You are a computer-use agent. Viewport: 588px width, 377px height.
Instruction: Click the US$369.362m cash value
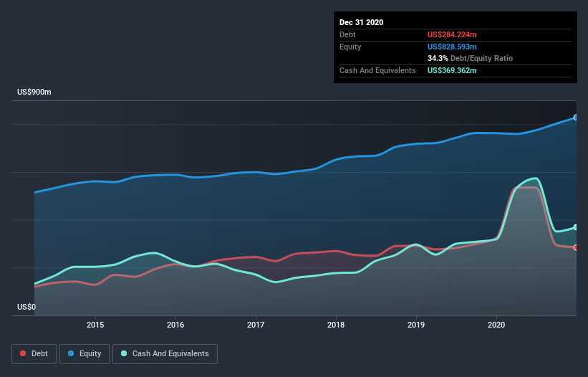click(452, 70)
